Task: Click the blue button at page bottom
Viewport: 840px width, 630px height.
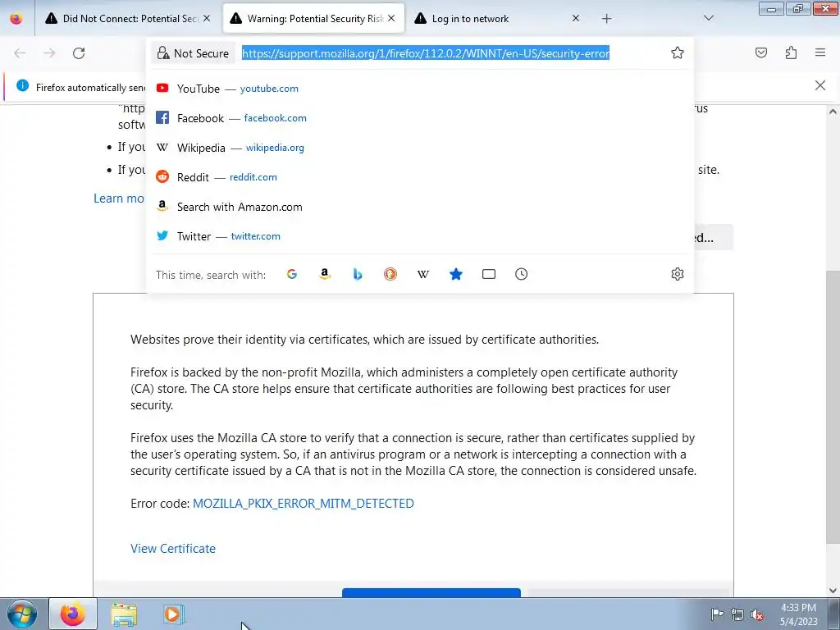Action: (431, 592)
